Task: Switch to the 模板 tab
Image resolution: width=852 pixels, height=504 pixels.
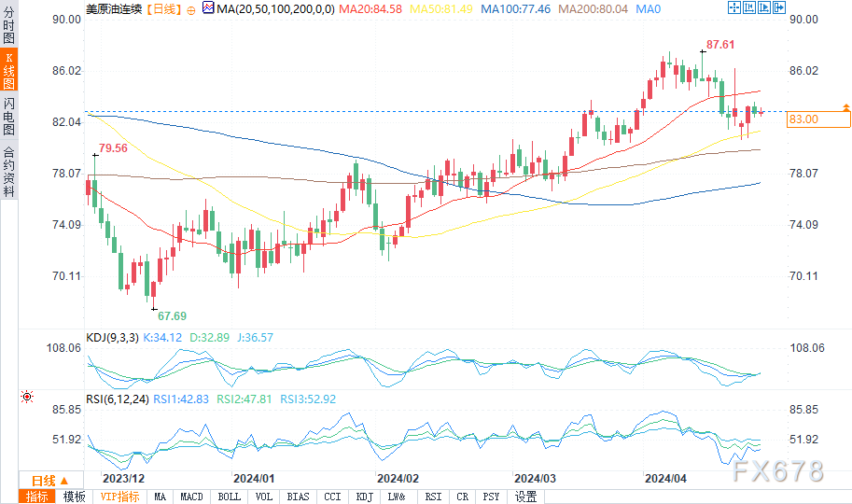Action: (x=75, y=497)
